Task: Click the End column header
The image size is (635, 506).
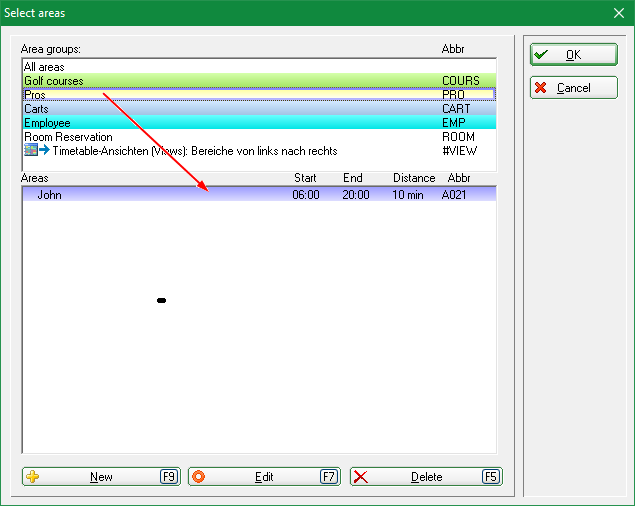Action: coord(352,178)
